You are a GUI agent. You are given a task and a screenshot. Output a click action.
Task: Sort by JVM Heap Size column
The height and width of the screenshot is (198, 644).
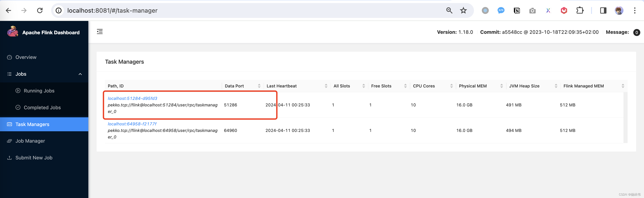click(556, 86)
